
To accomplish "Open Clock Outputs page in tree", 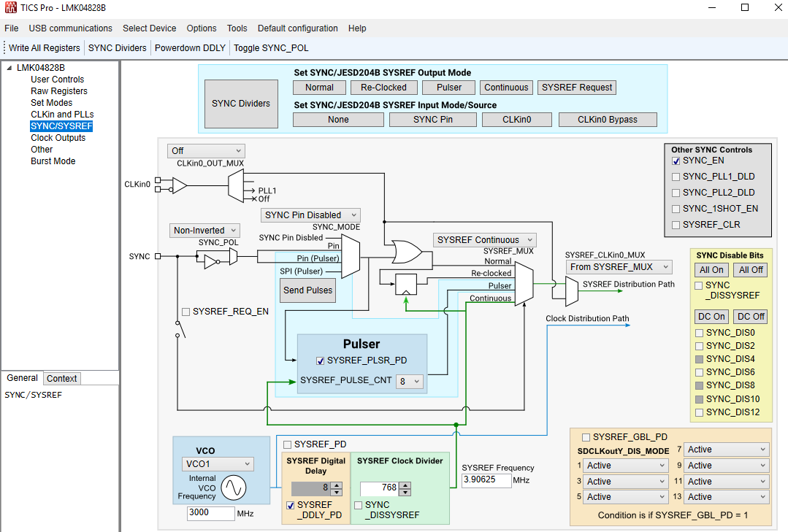I will [58, 138].
